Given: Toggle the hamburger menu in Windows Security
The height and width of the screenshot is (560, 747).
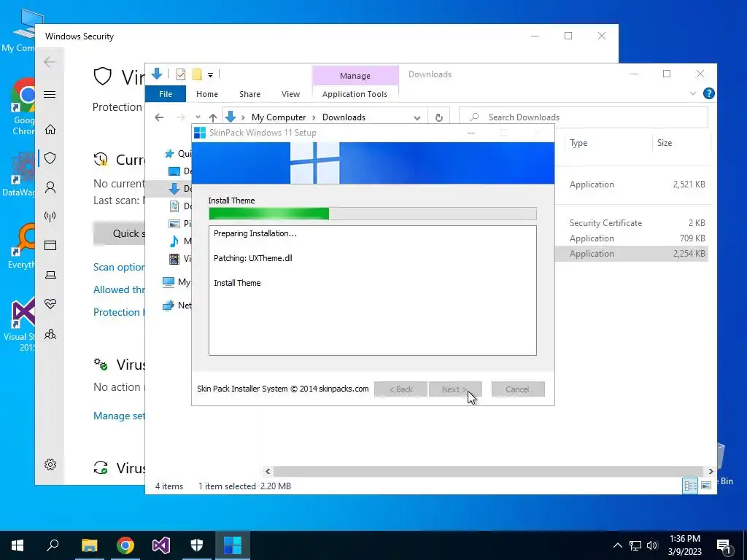Looking at the screenshot, I should click(x=50, y=94).
